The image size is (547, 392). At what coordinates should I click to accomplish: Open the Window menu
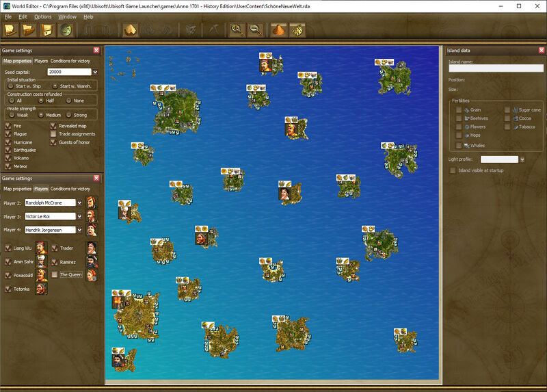[67, 16]
